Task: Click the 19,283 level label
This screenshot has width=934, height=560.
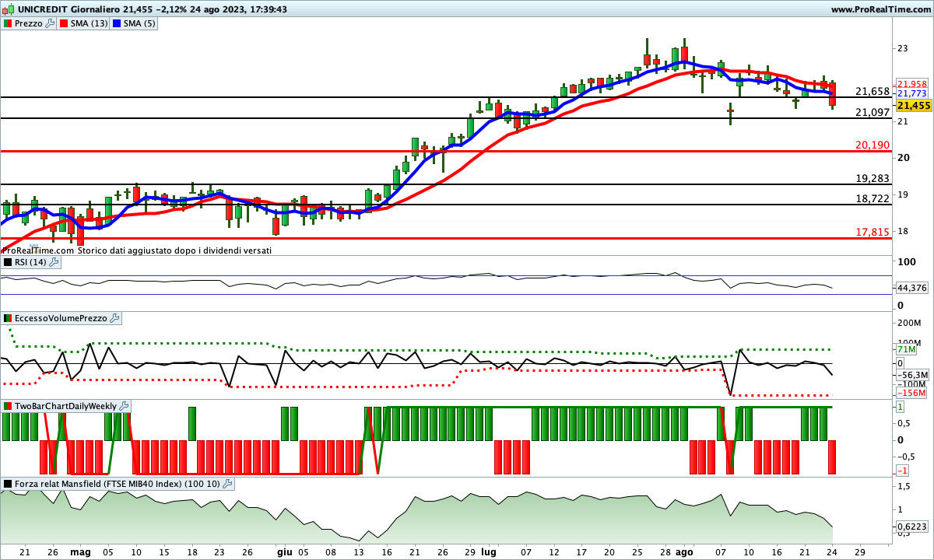Action: pyautogui.click(x=873, y=178)
